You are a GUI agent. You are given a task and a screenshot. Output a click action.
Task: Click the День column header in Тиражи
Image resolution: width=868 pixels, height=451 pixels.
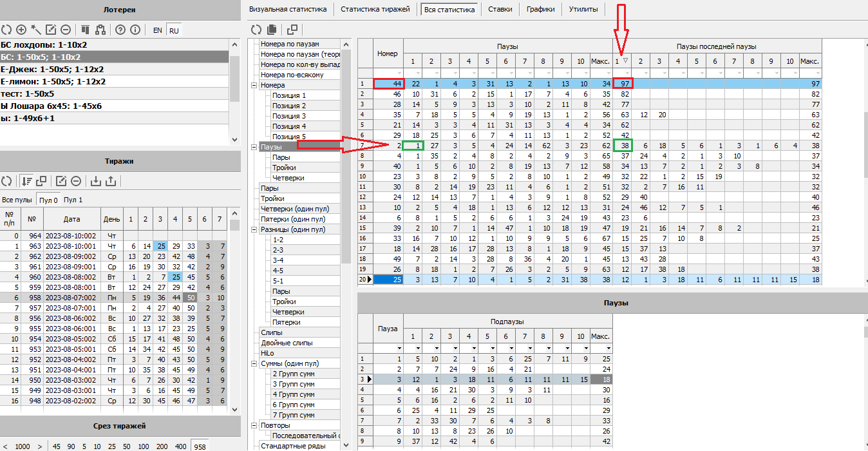tap(112, 219)
